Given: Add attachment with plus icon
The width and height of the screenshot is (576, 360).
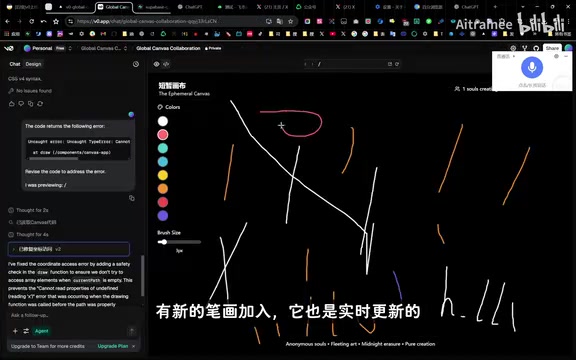Looking at the screenshot, I should point(15,331).
